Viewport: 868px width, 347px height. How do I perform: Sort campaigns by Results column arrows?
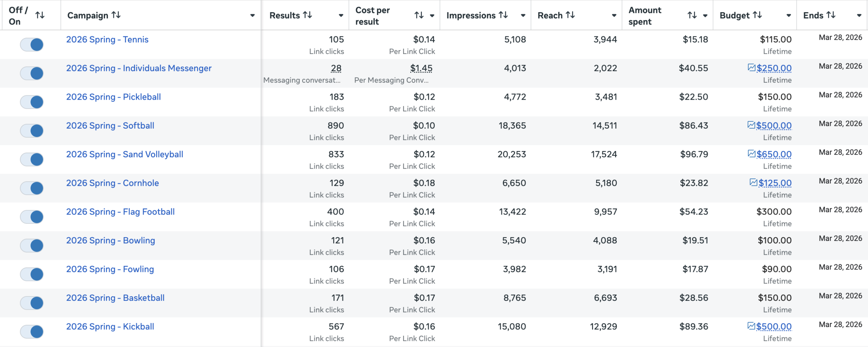coord(308,15)
